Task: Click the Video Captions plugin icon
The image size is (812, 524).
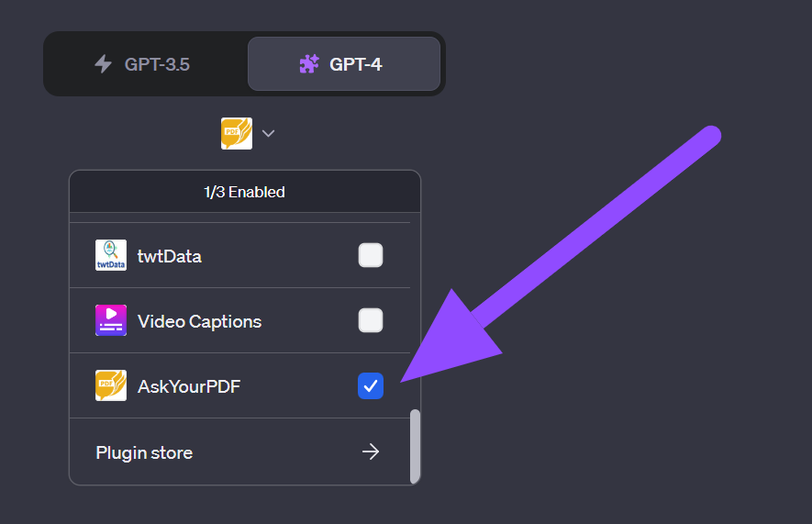Action: tap(111, 320)
